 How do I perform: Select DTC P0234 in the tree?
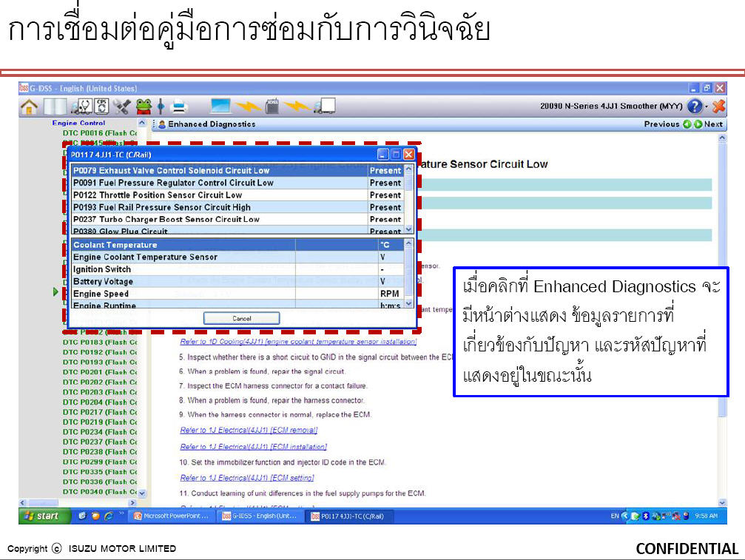pyautogui.click(x=100, y=432)
